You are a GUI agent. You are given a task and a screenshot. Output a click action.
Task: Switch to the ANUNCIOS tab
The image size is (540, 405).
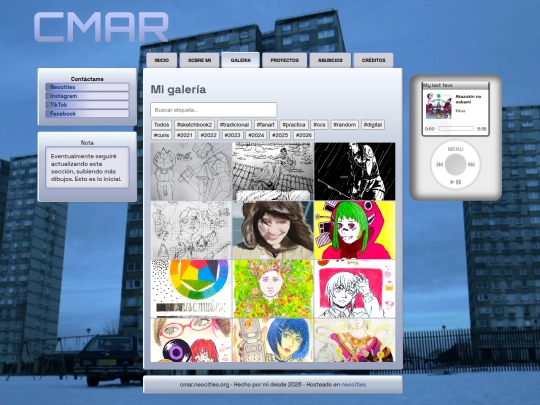pyautogui.click(x=330, y=60)
